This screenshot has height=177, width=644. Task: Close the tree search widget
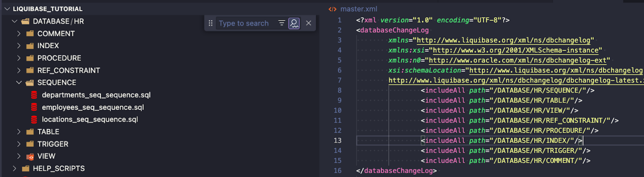[309, 23]
